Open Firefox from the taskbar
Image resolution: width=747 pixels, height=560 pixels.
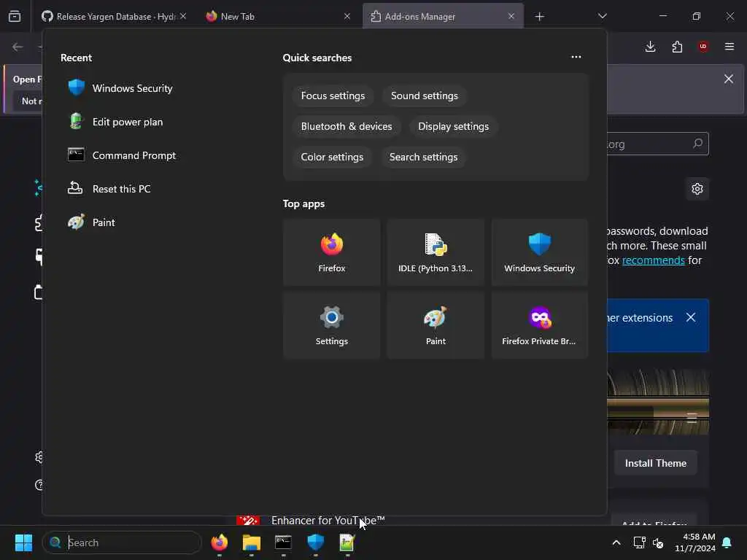(x=219, y=542)
